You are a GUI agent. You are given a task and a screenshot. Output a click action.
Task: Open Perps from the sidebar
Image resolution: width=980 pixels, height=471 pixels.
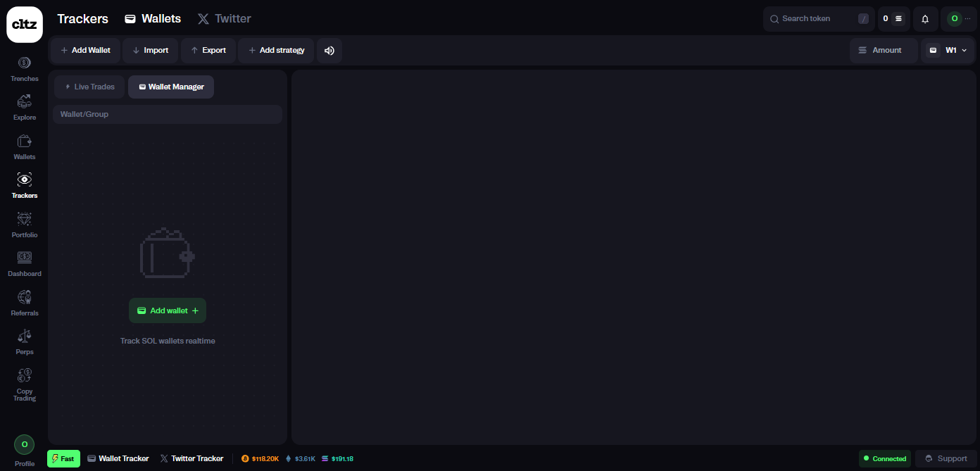25,341
